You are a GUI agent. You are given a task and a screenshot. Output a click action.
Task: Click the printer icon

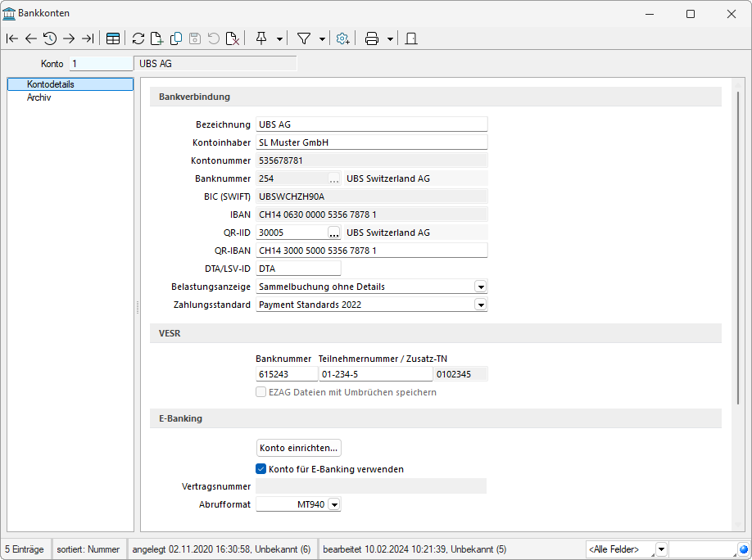[x=371, y=38]
